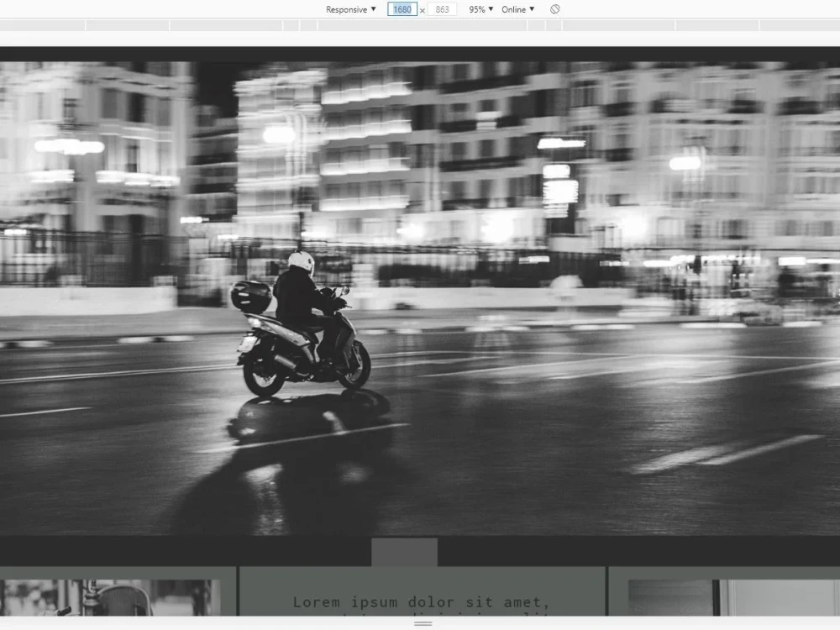
Task: Click the bottom viewport resize handle
Action: (x=423, y=623)
